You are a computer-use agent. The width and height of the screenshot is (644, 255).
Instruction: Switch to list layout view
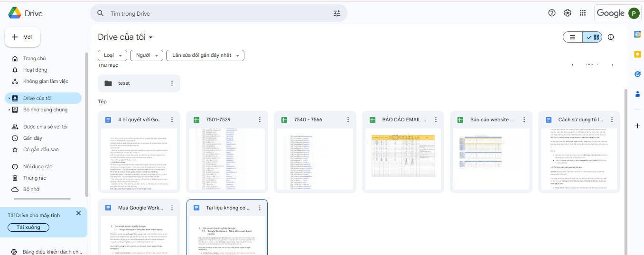point(573,37)
